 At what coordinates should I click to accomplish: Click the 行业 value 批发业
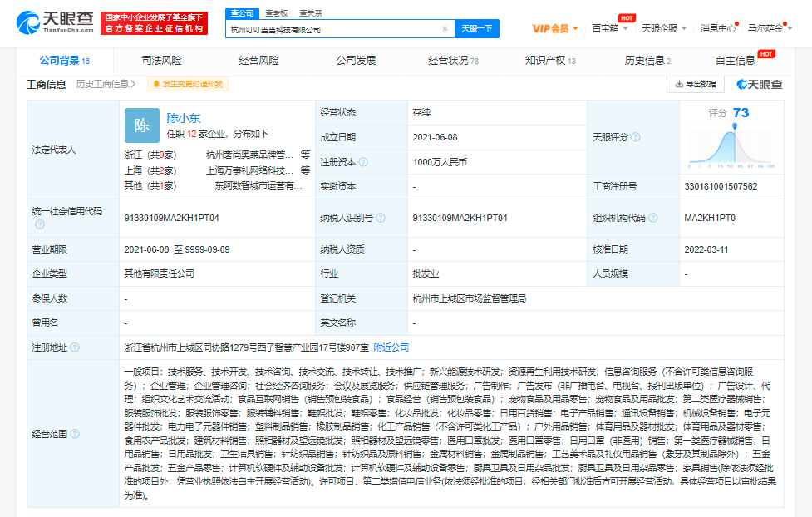point(426,273)
